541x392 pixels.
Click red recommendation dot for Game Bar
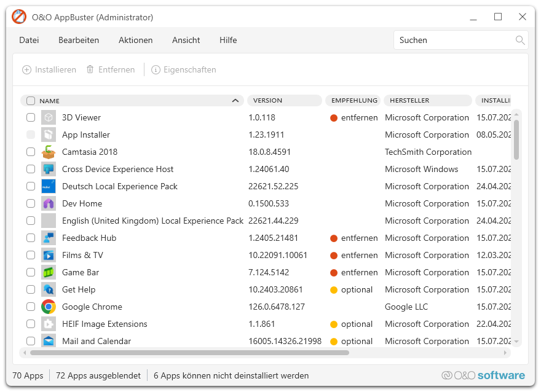click(334, 273)
